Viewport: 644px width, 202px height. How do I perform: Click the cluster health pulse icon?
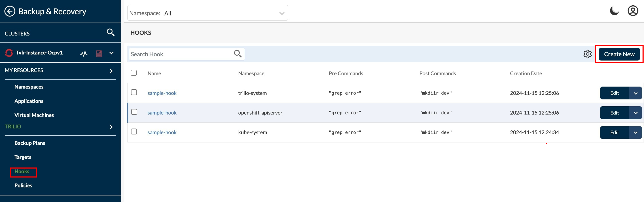coord(84,53)
